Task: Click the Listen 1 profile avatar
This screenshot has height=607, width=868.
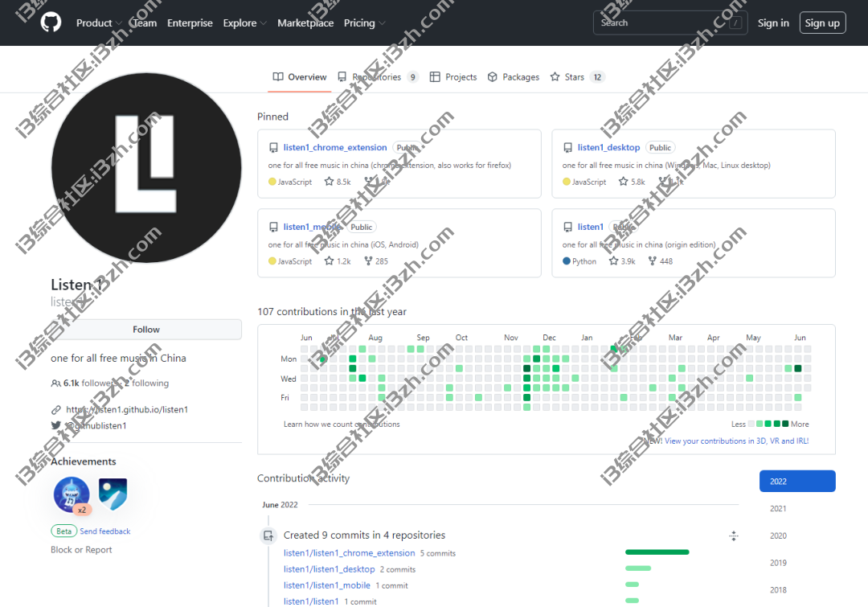Action: point(146,168)
